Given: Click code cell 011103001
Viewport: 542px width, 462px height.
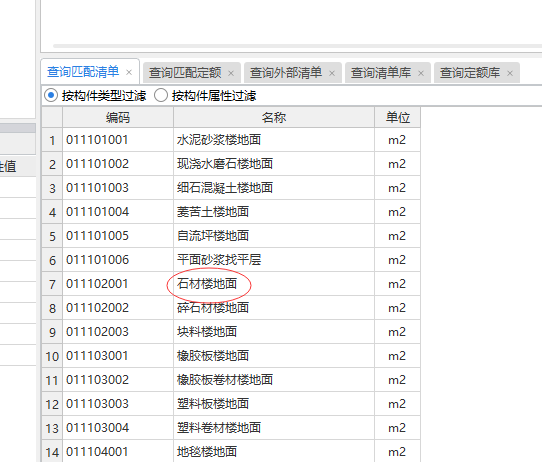Looking at the screenshot, I should (x=118, y=356).
